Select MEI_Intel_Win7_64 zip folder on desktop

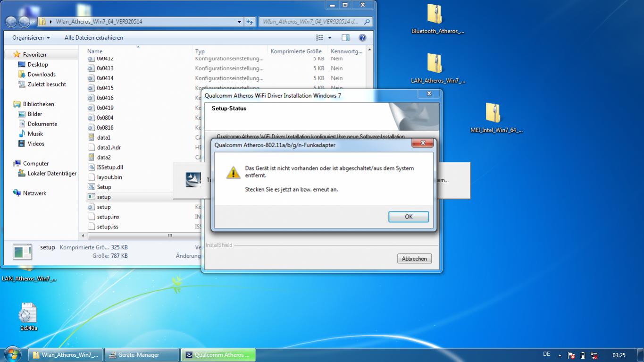(x=496, y=118)
